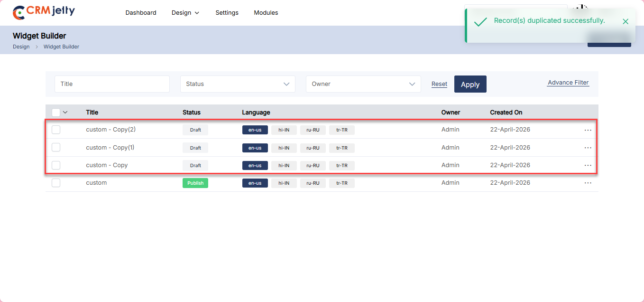Screen dimensions: 644x302
Task: Open three-dot menu for custom - Copy(1)
Action: point(588,148)
